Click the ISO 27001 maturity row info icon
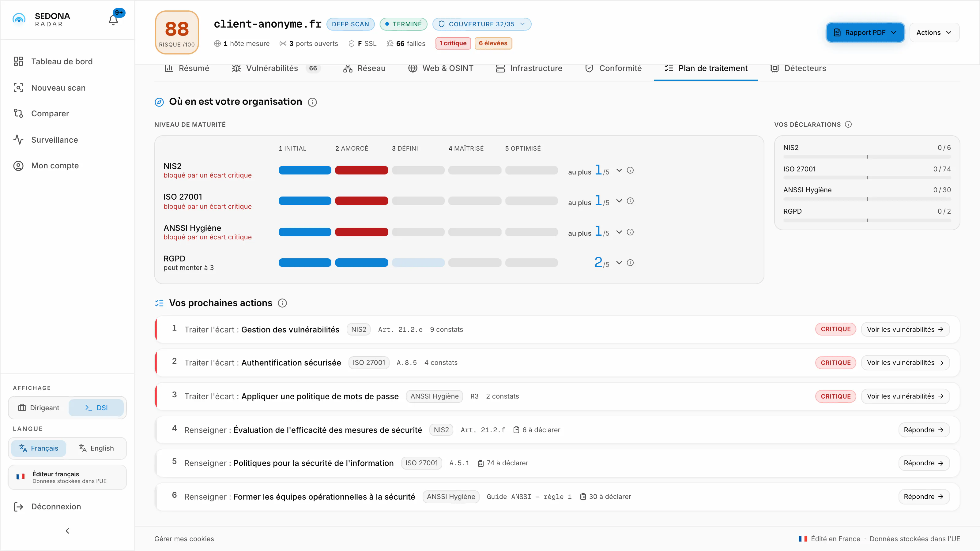Image resolution: width=980 pixels, height=551 pixels. coord(630,201)
